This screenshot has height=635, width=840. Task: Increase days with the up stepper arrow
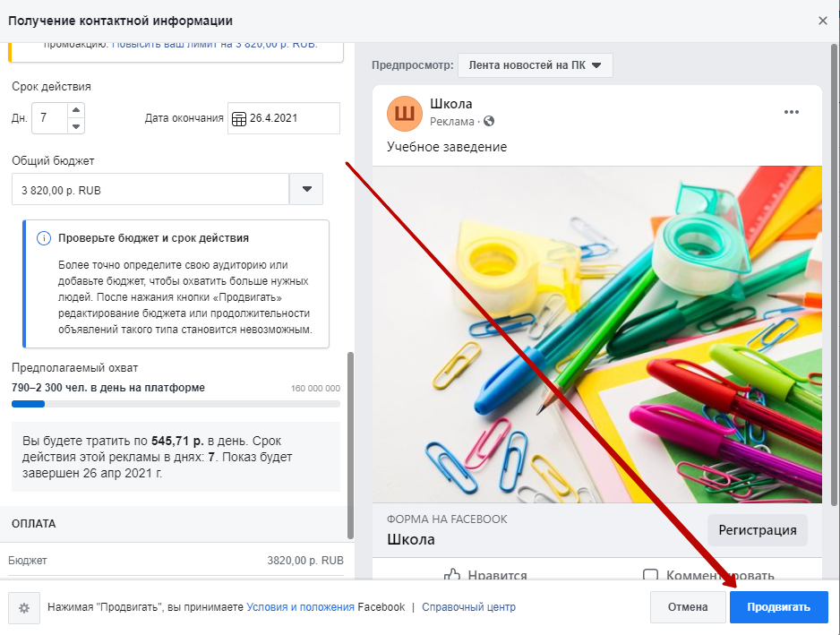coord(76,110)
